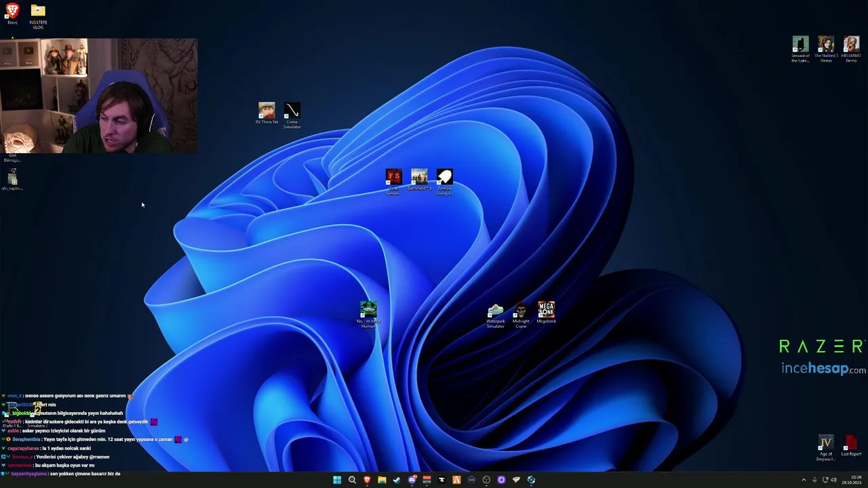This screenshot has height=488, width=868.
Task: Click the streamer webcam overlay
Action: click(99, 96)
